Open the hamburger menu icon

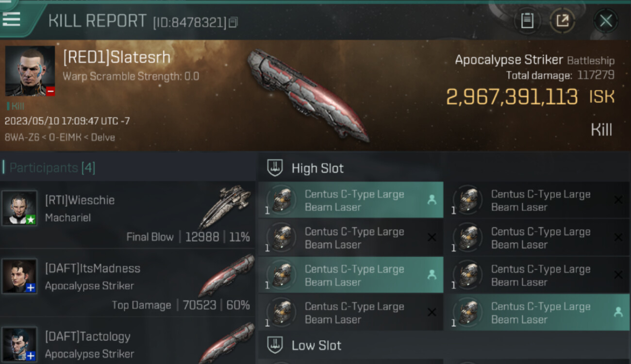click(x=11, y=19)
